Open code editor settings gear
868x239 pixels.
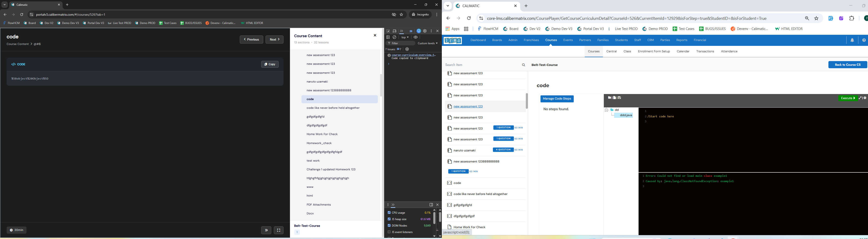(865, 98)
